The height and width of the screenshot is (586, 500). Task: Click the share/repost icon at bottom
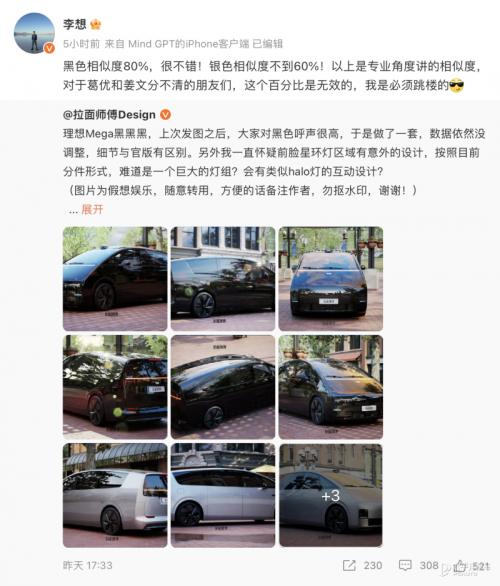(x=349, y=565)
